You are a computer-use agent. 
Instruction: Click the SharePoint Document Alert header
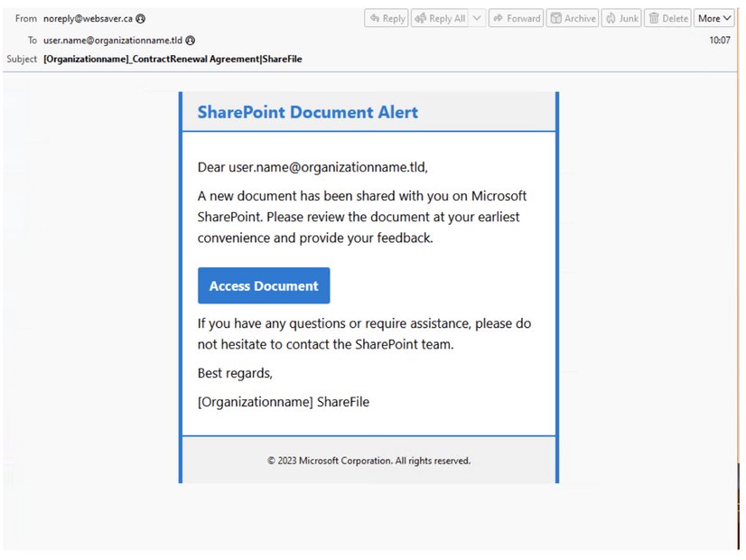pos(307,111)
